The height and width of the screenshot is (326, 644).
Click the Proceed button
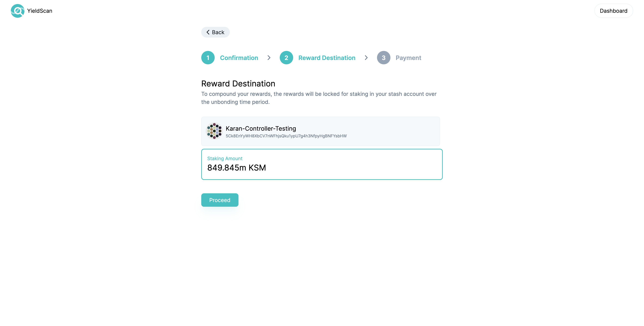click(220, 200)
